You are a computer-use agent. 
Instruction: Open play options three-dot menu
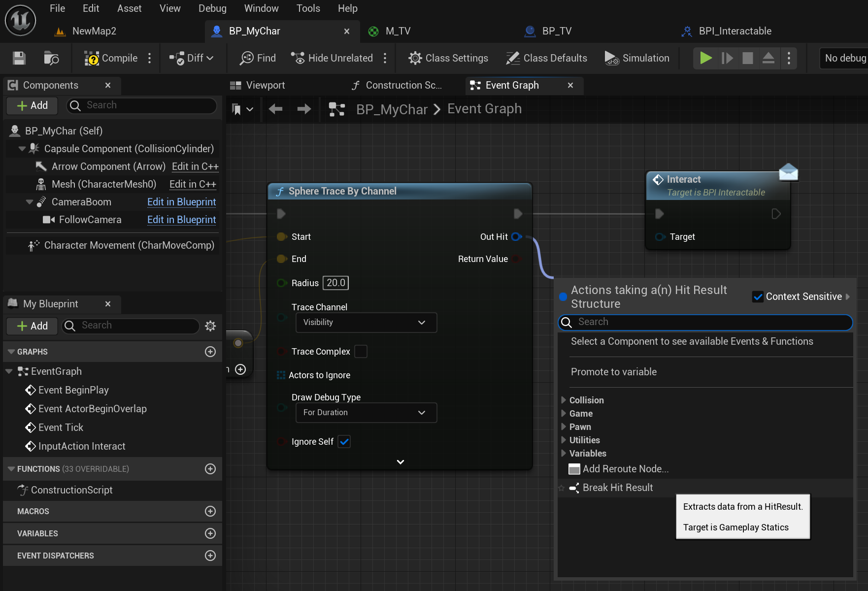click(789, 58)
